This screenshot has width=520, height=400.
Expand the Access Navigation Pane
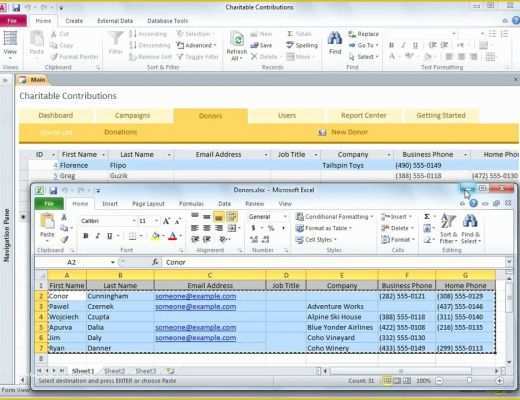click(x=5, y=80)
